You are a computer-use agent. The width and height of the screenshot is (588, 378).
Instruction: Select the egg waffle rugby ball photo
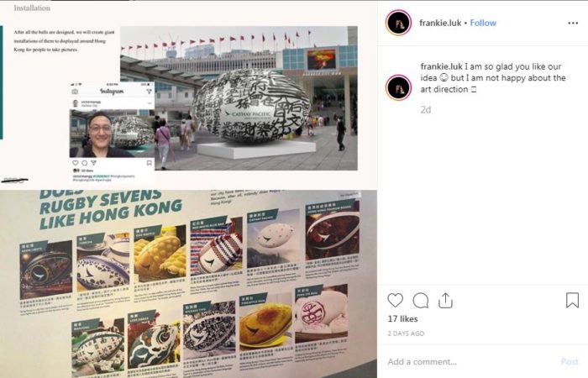point(160,252)
